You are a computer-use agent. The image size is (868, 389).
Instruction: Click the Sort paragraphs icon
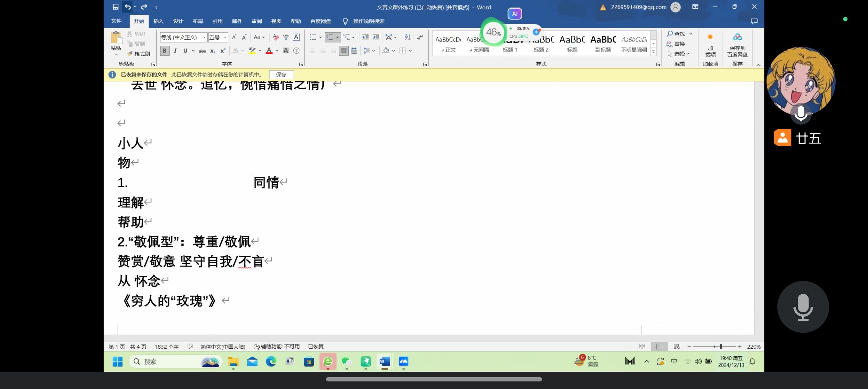(407, 37)
